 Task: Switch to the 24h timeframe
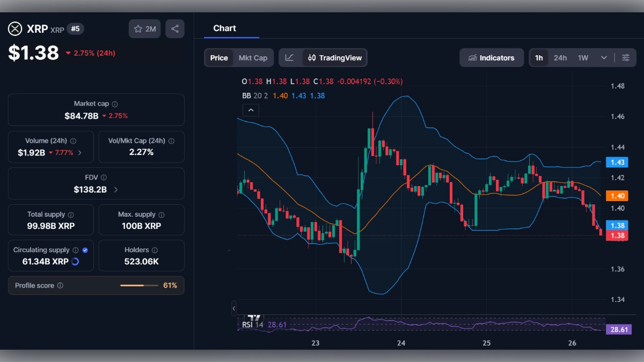pos(560,57)
